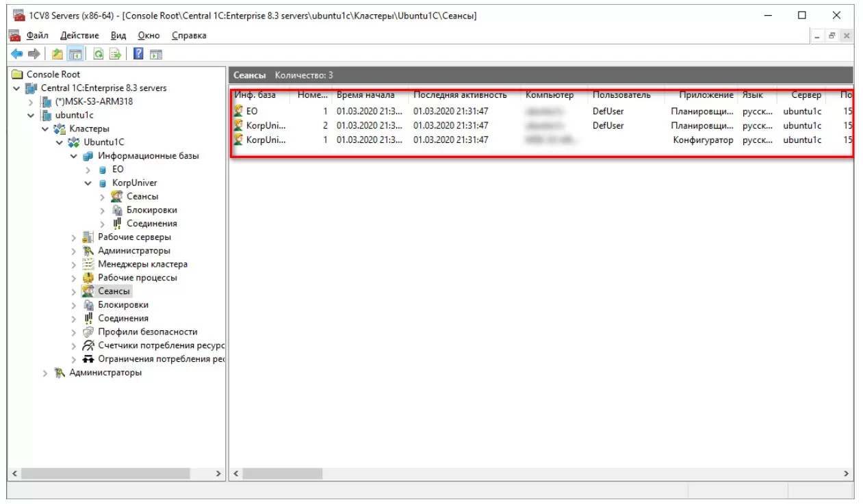Viewport: 863px width, 504px height.
Task: Expand the Рабочие процессы node
Action: coord(74,278)
